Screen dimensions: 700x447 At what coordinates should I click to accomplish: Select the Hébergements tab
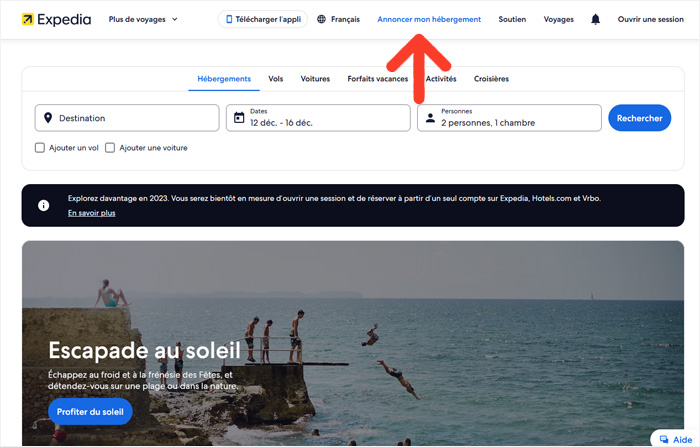coord(224,79)
